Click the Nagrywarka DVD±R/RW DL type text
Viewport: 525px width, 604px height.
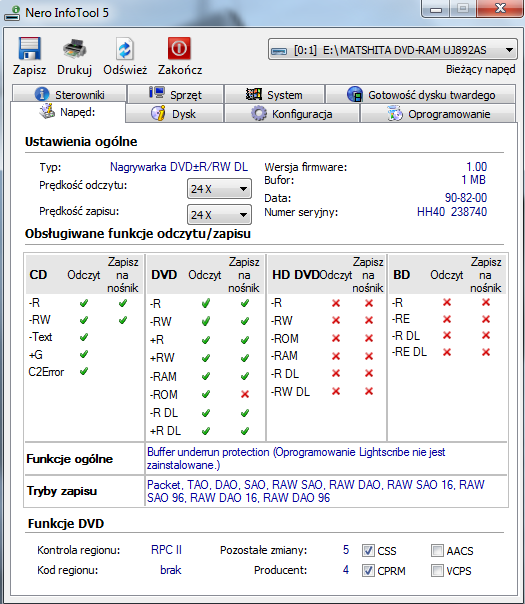point(179,167)
